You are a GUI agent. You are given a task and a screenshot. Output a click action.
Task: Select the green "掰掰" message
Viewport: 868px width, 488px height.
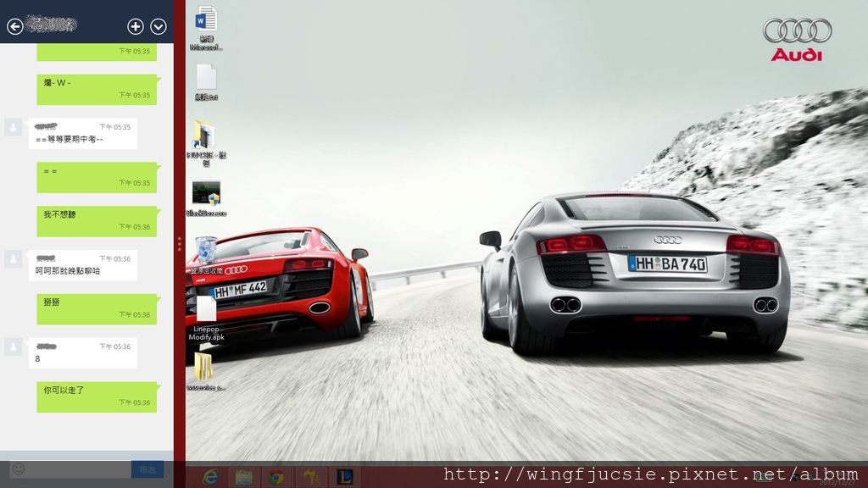(97, 308)
